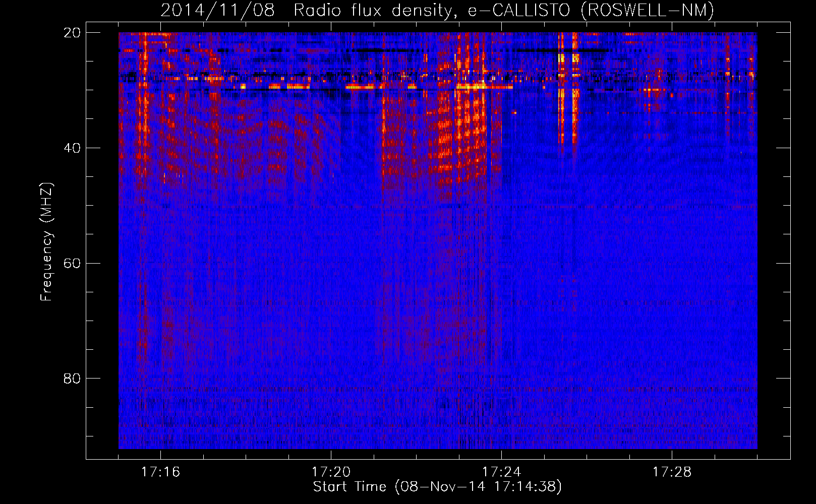Click the '17:24' time tick label
Image resolution: width=816 pixels, height=504 pixels.
coord(501,472)
